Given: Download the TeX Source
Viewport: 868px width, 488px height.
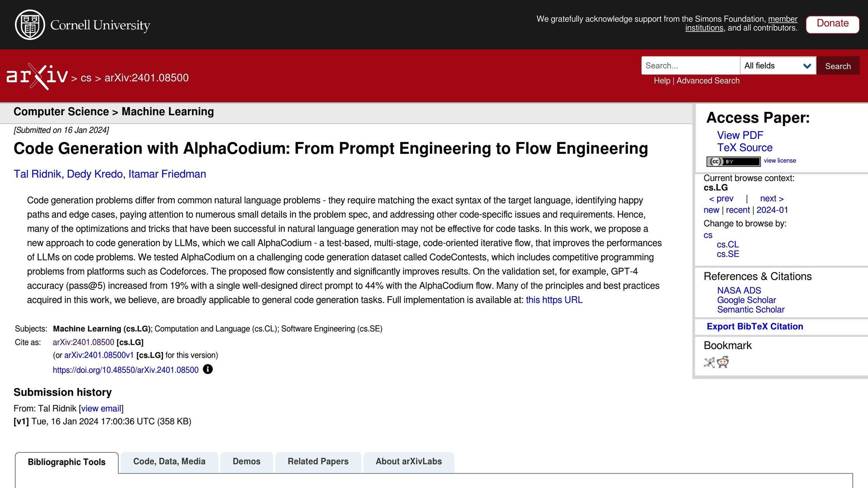Looking at the screenshot, I should coord(745,148).
